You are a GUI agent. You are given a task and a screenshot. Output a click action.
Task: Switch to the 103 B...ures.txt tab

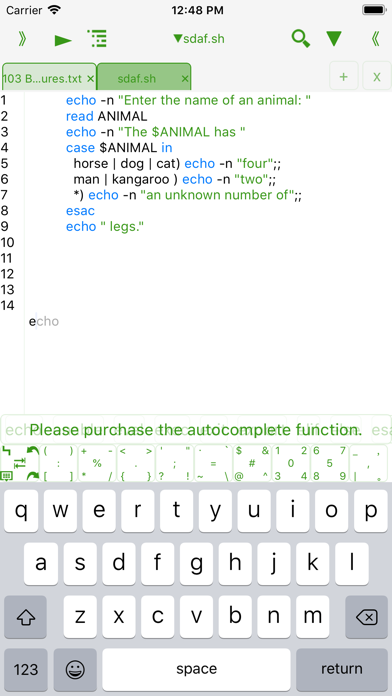pos(43,79)
